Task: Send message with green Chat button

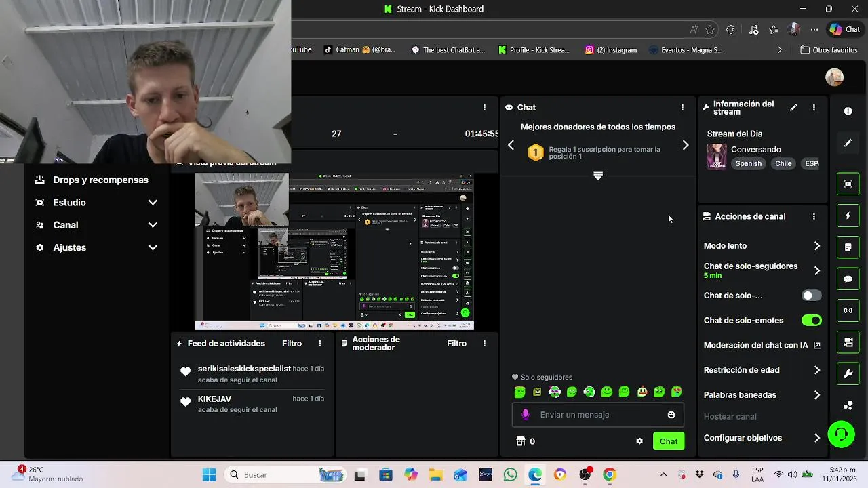Action: 669,441
